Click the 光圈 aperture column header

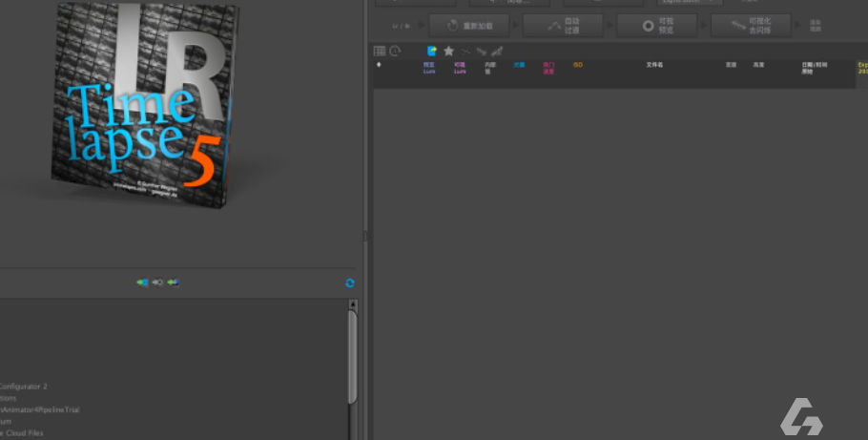[519, 65]
